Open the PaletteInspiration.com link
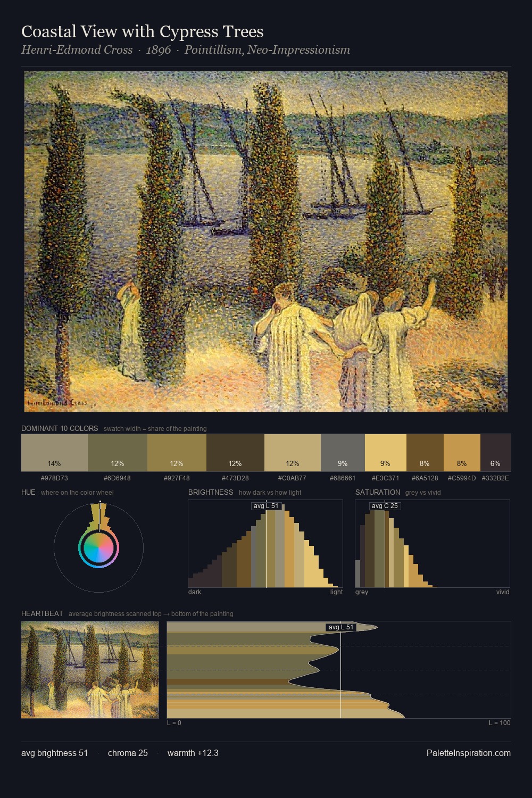The image size is (532, 798). coord(469,753)
